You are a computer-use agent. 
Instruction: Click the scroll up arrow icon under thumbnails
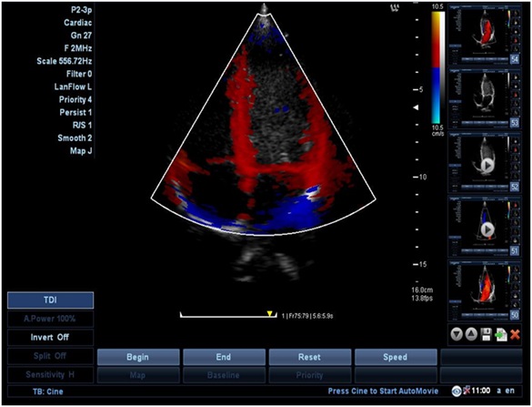click(x=471, y=335)
